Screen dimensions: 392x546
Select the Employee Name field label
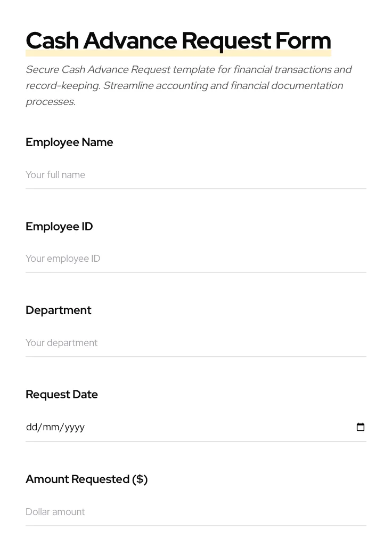click(x=69, y=142)
